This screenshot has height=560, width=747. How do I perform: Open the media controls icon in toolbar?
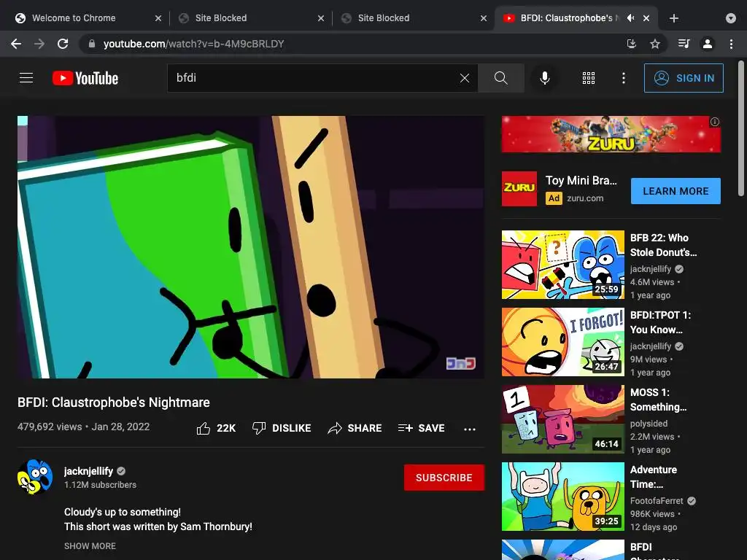pos(684,44)
